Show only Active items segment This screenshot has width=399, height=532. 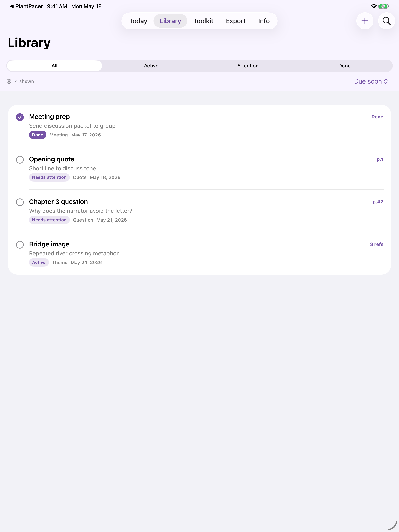151,66
